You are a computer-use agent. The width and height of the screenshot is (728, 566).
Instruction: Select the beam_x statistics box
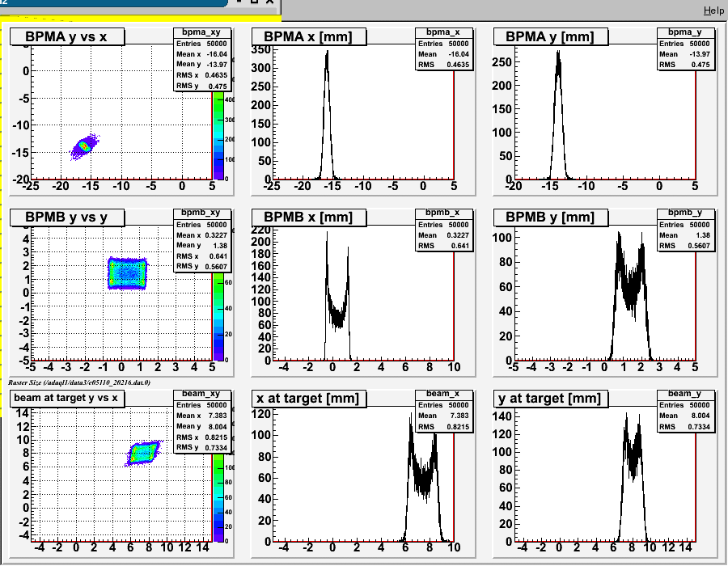[x=444, y=411]
